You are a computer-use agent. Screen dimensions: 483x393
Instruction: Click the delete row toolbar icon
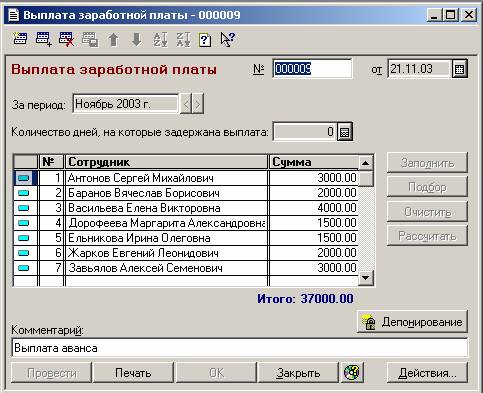click(x=66, y=39)
